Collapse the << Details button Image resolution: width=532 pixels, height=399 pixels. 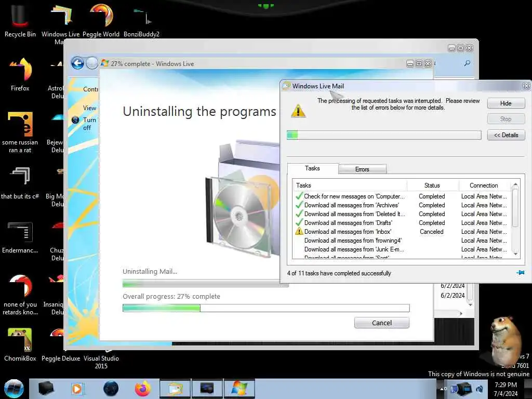click(506, 135)
